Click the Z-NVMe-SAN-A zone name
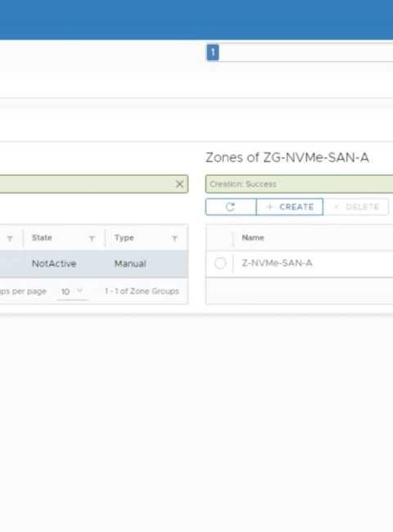This screenshot has height=532, width=393. pos(277,264)
